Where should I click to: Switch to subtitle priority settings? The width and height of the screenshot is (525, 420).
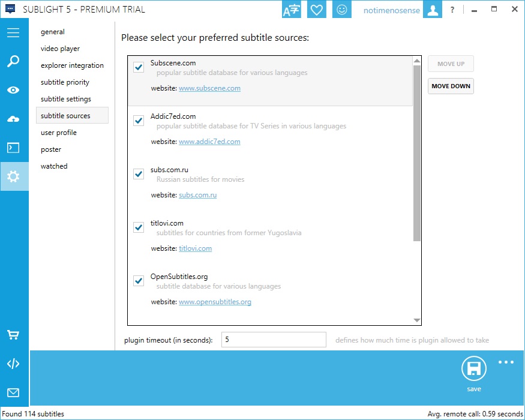tap(65, 82)
